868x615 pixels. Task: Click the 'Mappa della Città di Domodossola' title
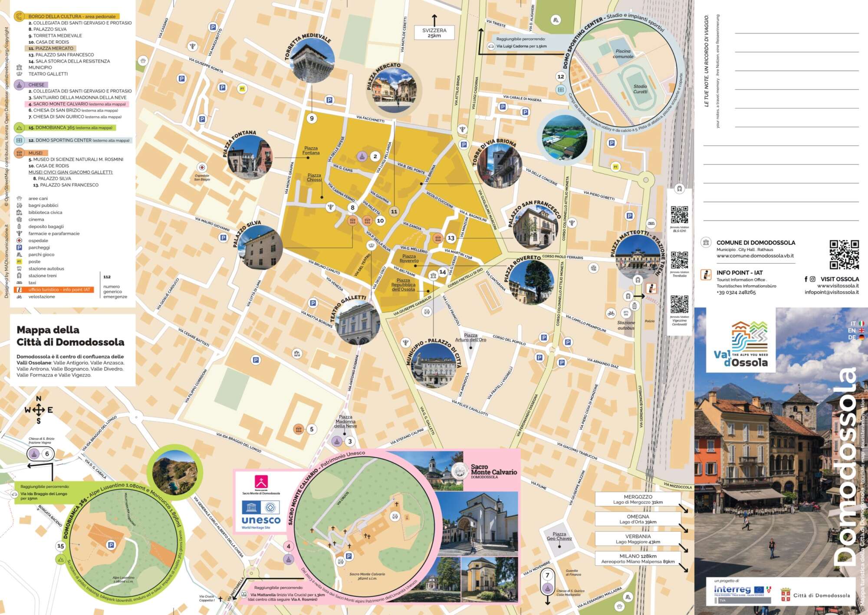pyautogui.click(x=70, y=336)
